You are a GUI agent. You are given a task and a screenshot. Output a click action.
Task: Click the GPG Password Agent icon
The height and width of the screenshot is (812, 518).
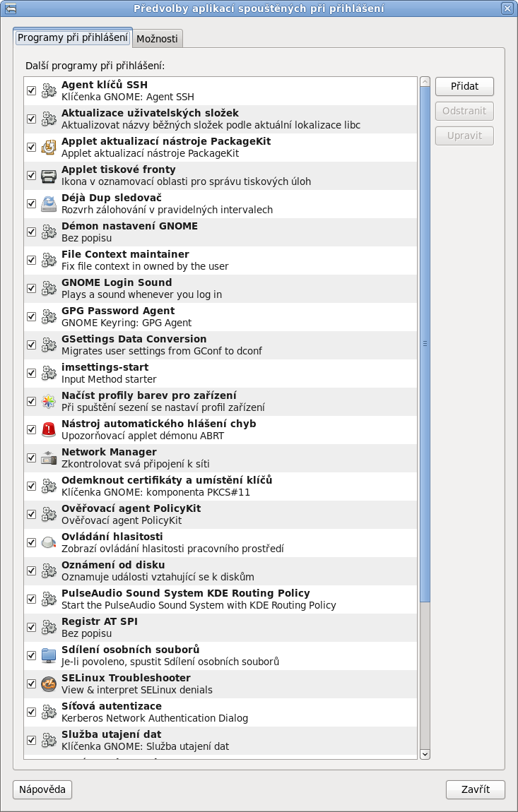point(49,316)
